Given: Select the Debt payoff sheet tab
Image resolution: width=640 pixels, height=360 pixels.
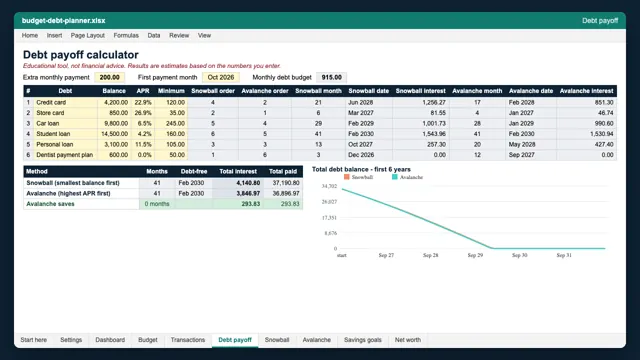Looking at the screenshot, I should click(x=235, y=340).
